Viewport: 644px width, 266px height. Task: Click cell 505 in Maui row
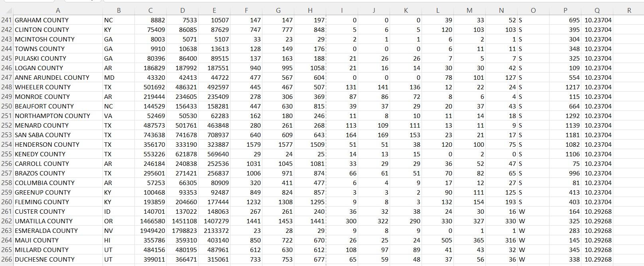[437, 240]
